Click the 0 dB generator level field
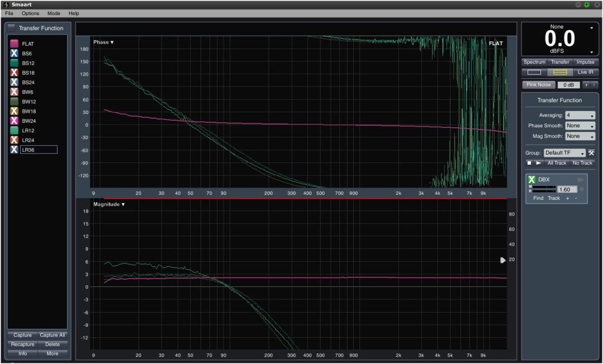The image size is (603, 364). tap(568, 85)
